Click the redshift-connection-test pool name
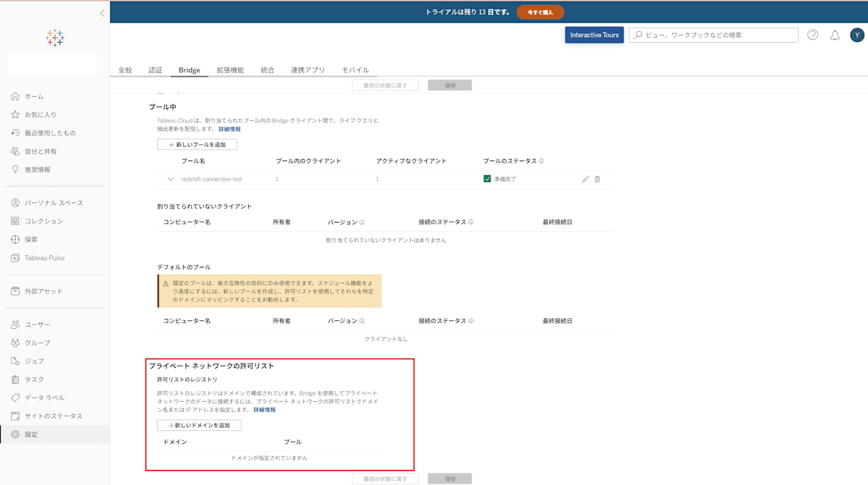 click(211, 179)
